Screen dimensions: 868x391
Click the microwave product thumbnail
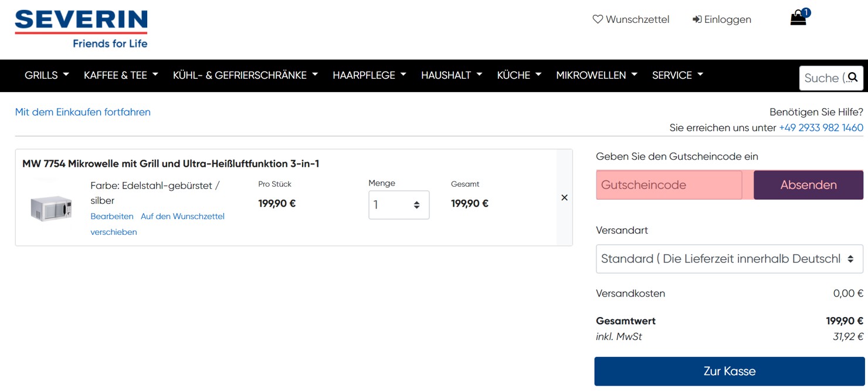[51, 208]
